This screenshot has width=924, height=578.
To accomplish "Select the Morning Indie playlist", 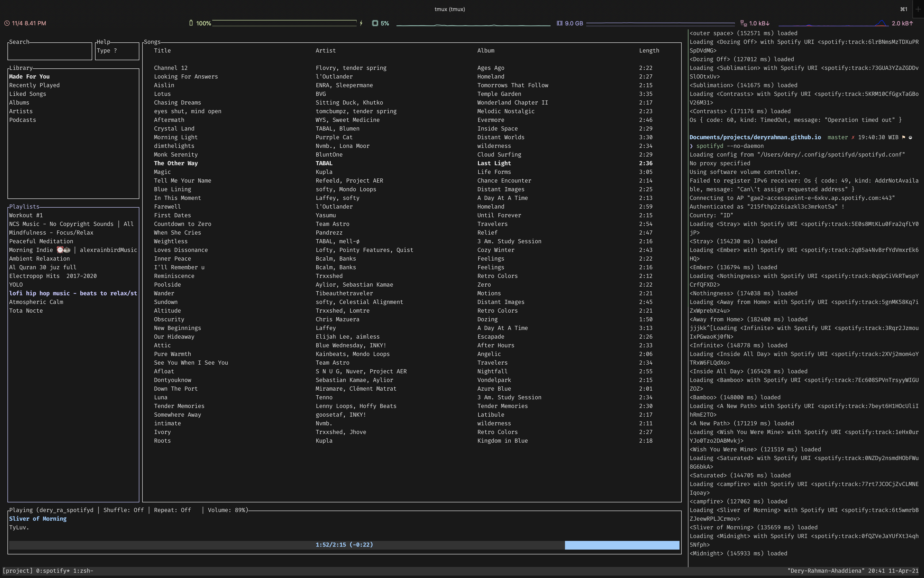I will [73, 250].
